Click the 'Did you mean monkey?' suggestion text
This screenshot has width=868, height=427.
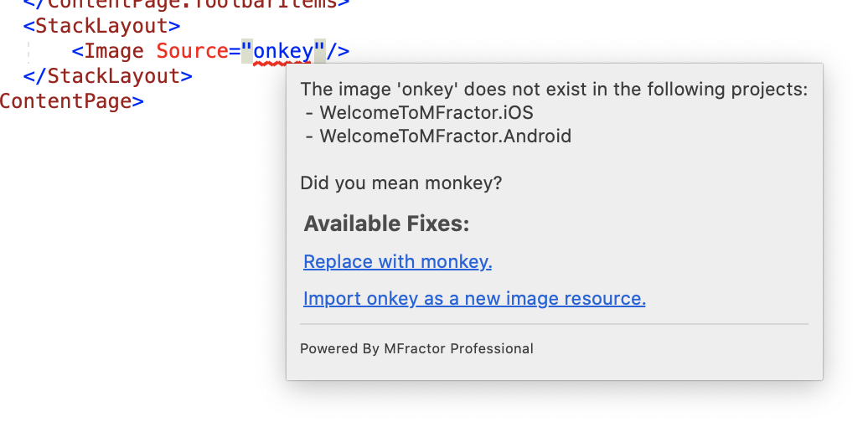400,183
